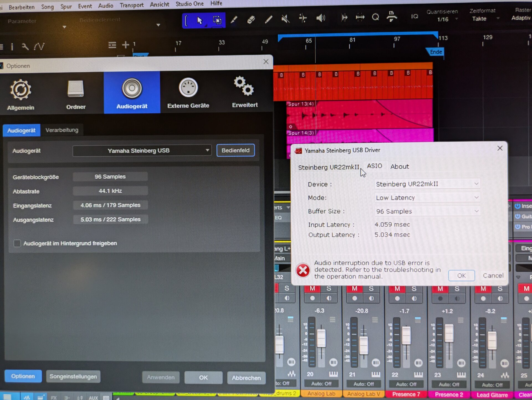Click the Ende marker in timeline
This screenshot has width=532, height=400.
pos(435,52)
